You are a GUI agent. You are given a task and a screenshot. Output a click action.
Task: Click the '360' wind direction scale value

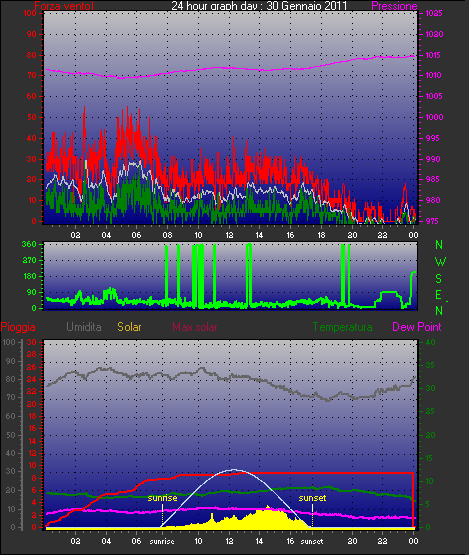point(29,244)
